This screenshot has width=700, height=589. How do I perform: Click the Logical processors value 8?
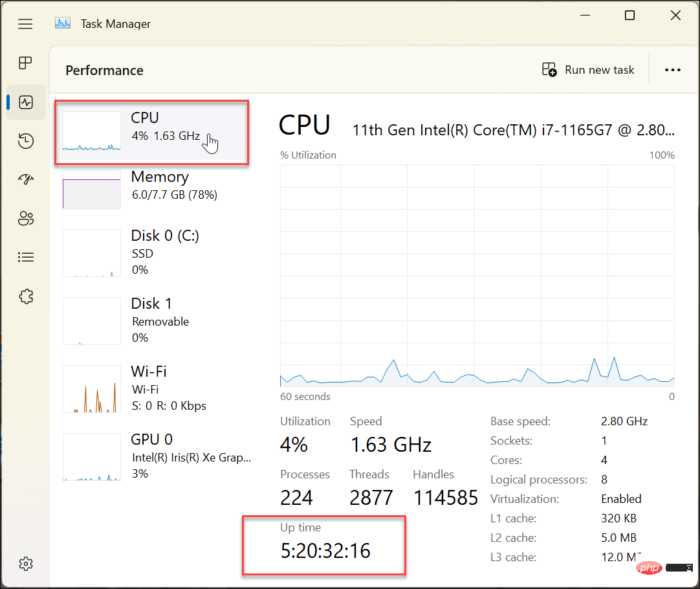click(x=604, y=480)
